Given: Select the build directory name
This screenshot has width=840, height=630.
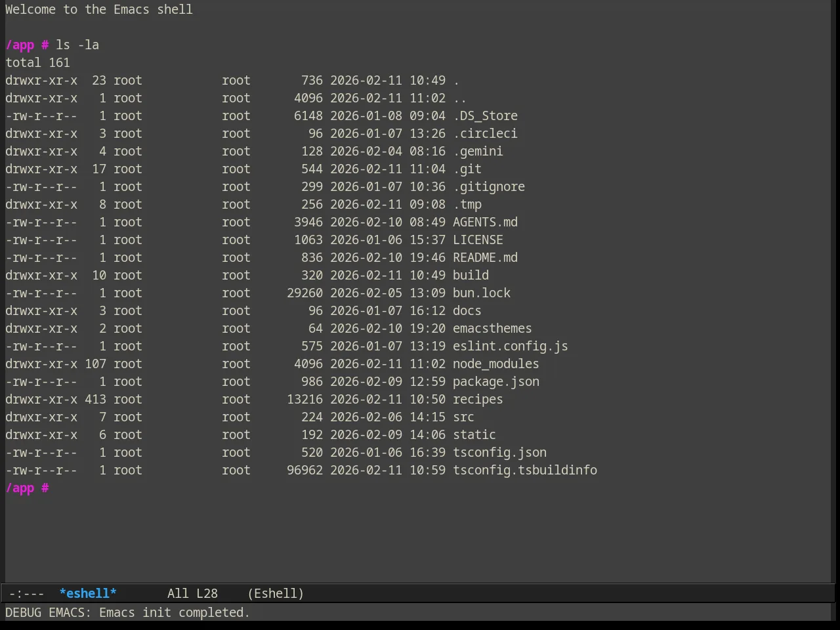Looking at the screenshot, I should (471, 275).
